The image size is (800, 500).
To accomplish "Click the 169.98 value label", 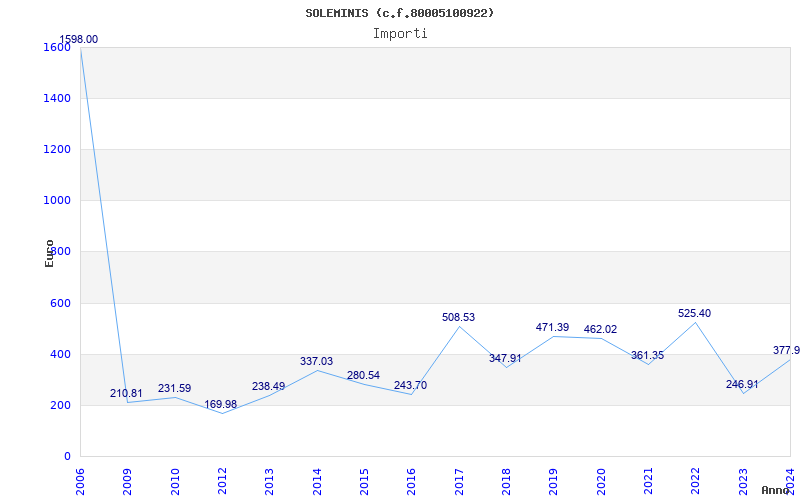I will pyautogui.click(x=220, y=404).
